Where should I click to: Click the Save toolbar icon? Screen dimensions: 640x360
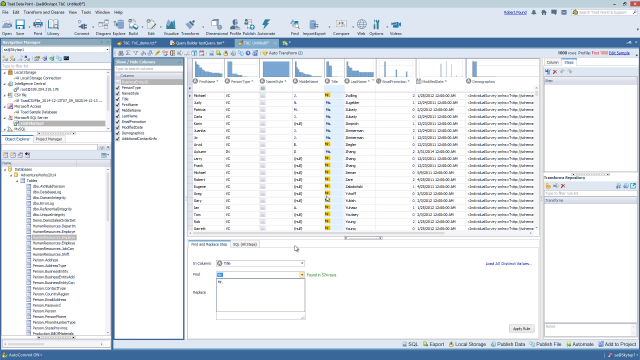(x=20, y=27)
